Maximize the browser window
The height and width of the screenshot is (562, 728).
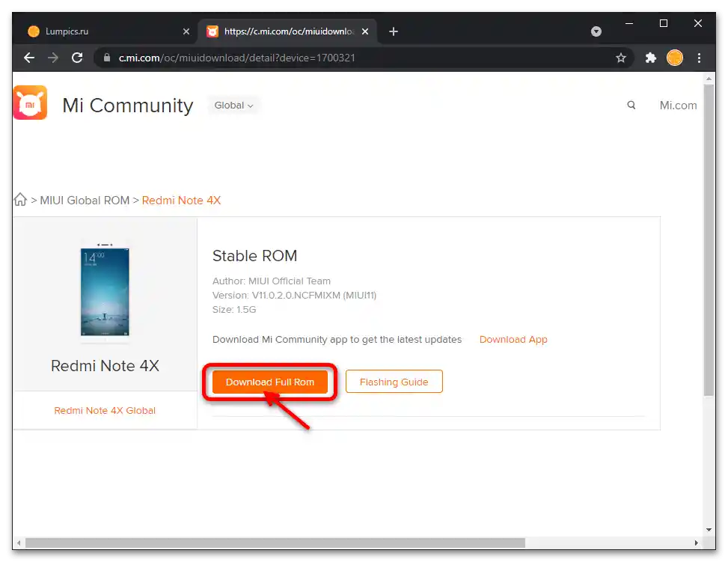pyautogui.click(x=664, y=23)
